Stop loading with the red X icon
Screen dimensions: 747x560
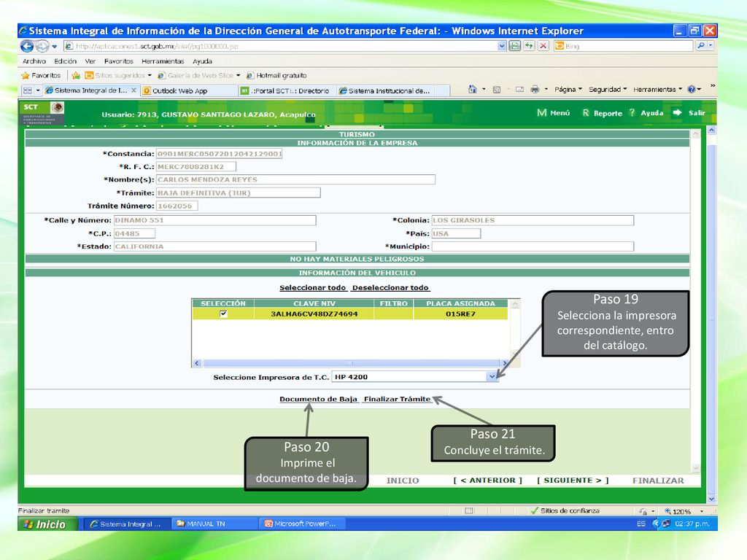[543, 46]
